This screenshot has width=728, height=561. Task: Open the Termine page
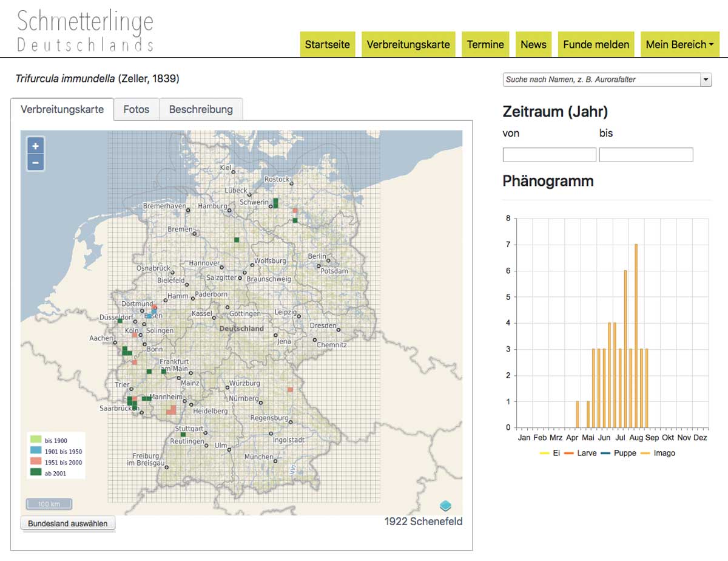coord(485,44)
